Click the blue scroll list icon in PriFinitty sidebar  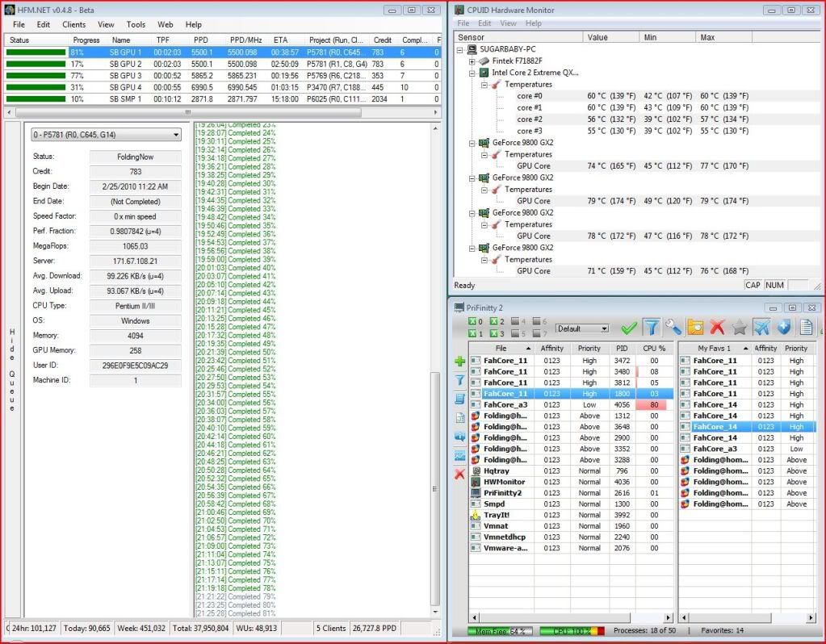[460, 399]
